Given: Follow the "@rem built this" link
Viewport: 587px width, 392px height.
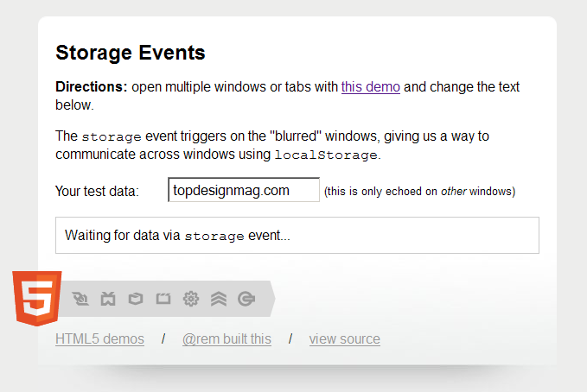Looking at the screenshot, I should (227, 339).
